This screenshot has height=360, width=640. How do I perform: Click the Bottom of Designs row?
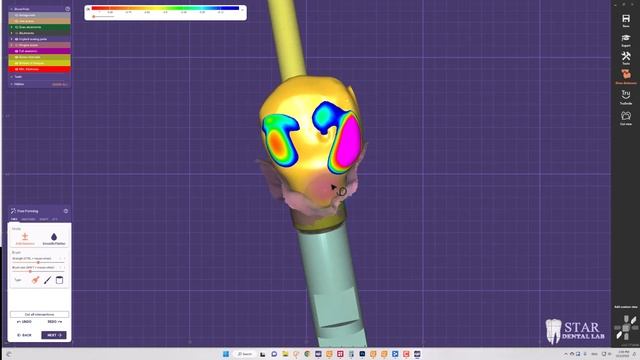pyautogui.click(x=40, y=63)
